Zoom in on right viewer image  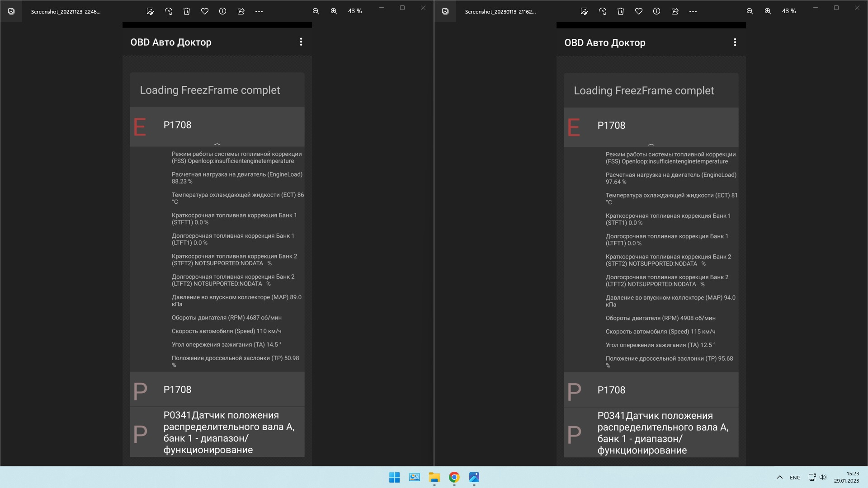pos(768,11)
